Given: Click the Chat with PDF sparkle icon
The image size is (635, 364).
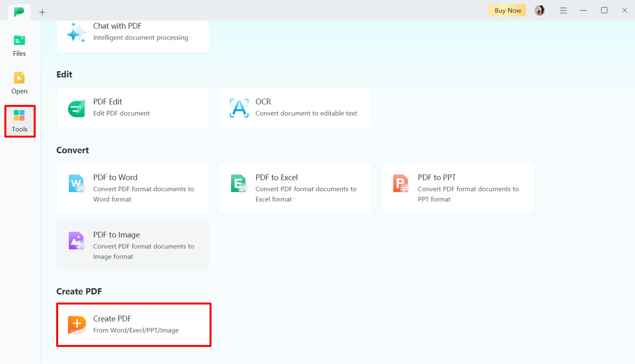Looking at the screenshot, I should point(77,32).
